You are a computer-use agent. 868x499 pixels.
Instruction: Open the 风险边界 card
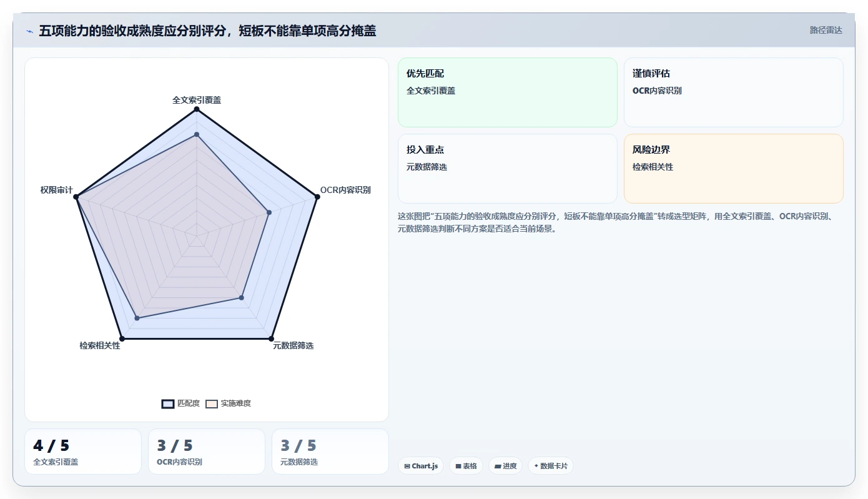pyautogui.click(x=733, y=169)
